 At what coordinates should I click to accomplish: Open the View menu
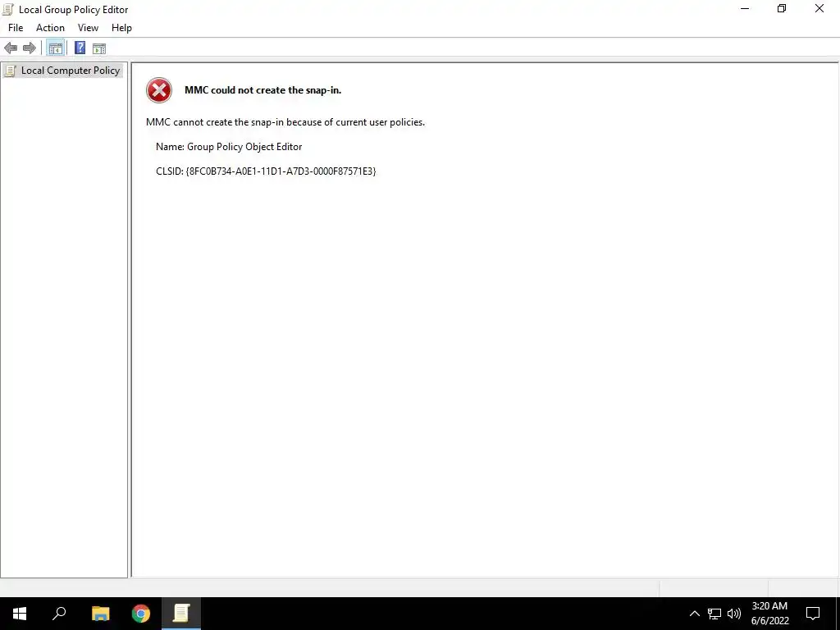(x=88, y=28)
